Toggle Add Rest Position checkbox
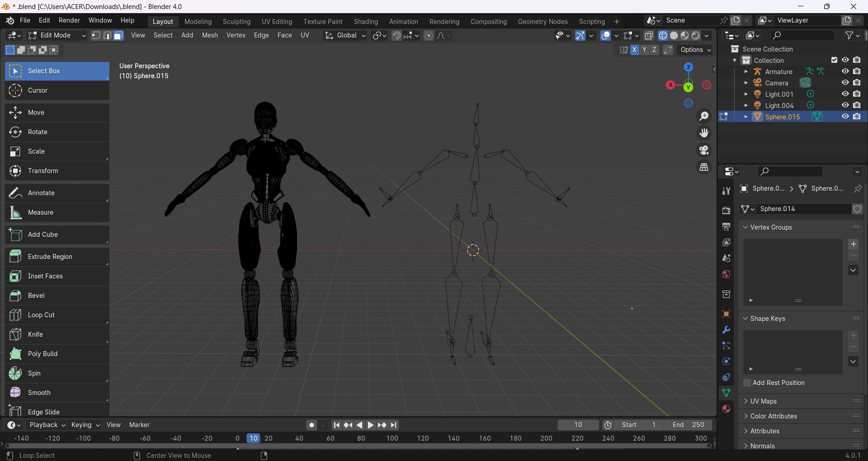Viewport: 868px width, 461px height. [747, 383]
